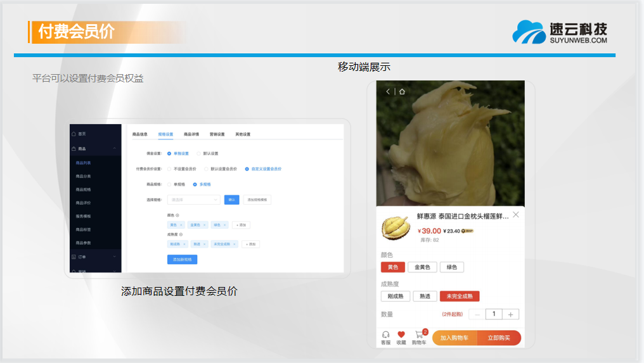
Task: Open 客服 customer service headset icon
Action: (x=385, y=334)
